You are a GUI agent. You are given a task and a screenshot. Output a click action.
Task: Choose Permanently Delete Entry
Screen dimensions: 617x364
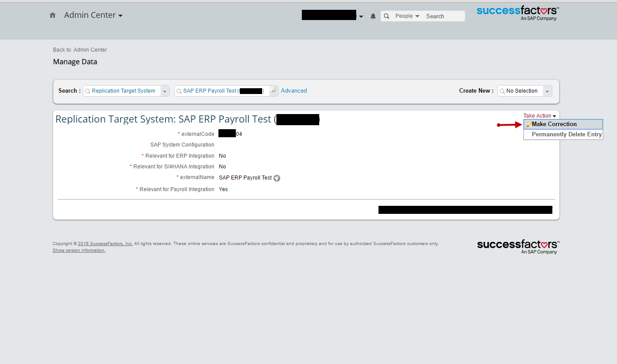point(563,135)
